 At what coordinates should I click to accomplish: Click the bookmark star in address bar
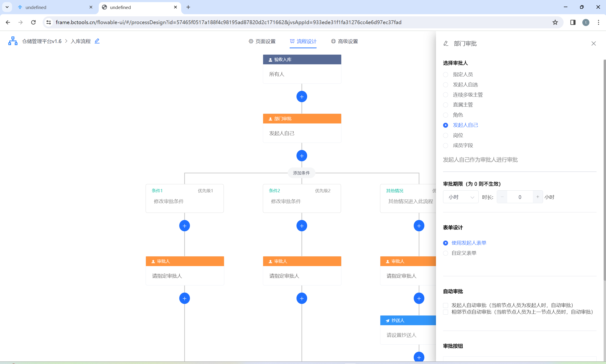(555, 22)
